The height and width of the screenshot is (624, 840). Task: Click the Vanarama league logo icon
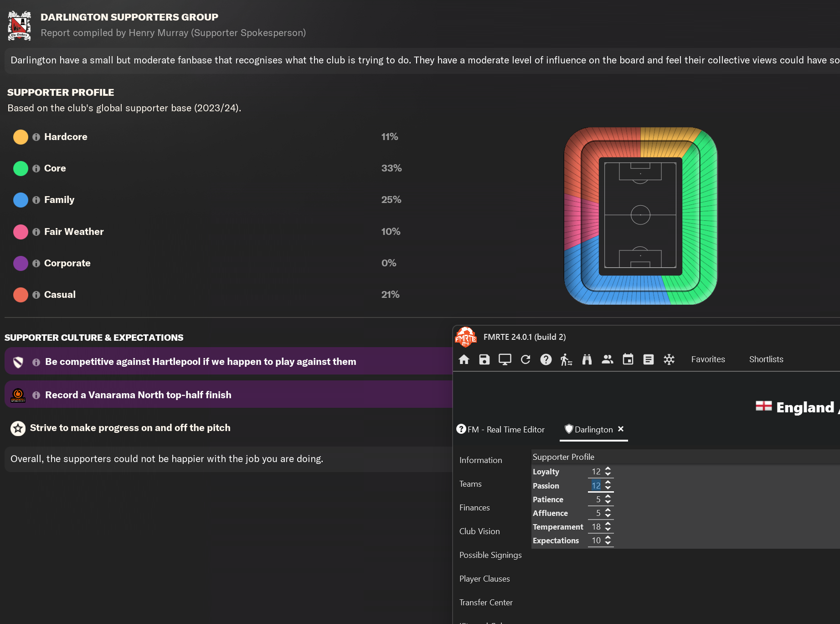tap(18, 395)
